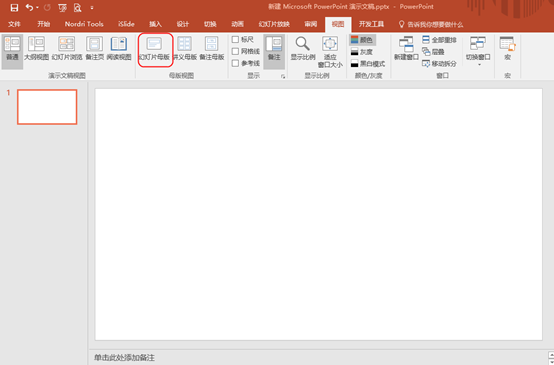The image size is (554, 365).
Task: Switch to the 设计 tab
Action: point(183,24)
